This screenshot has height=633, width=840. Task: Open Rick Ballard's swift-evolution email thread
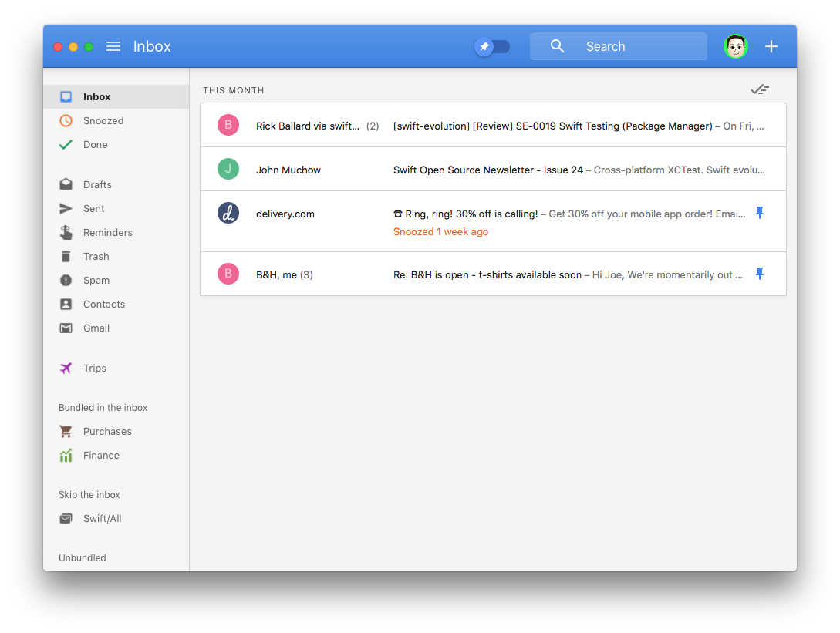(x=493, y=126)
